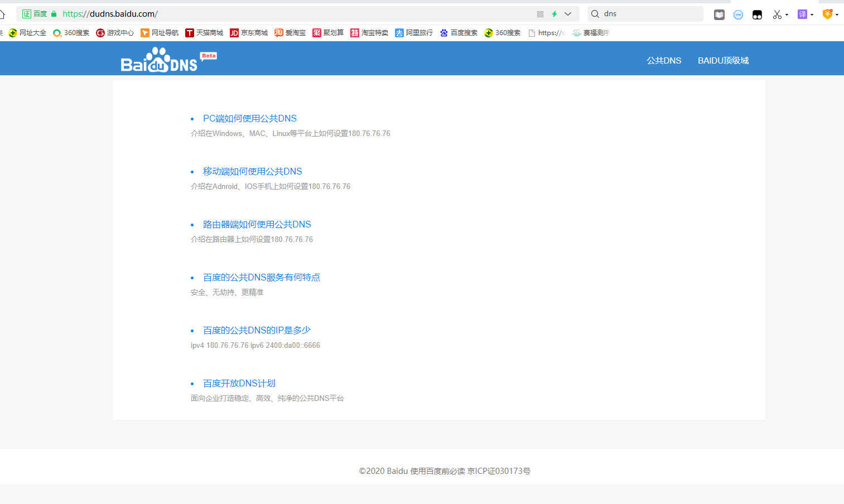
Task: Click the 使用百度前必读 footer link
Action: 437,471
